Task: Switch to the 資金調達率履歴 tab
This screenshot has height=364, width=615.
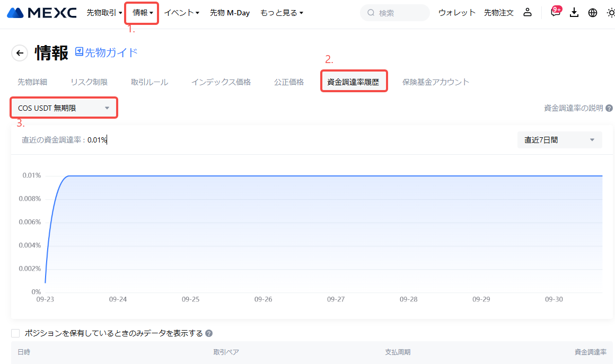Action: [353, 82]
